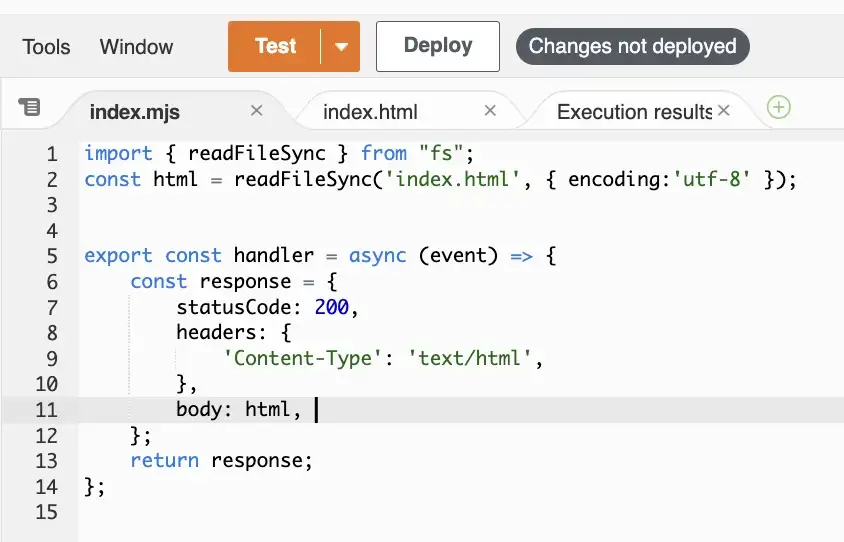This screenshot has width=844, height=542.
Task: Click line number 15 in gutter
Action: pyautogui.click(x=47, y=512)
